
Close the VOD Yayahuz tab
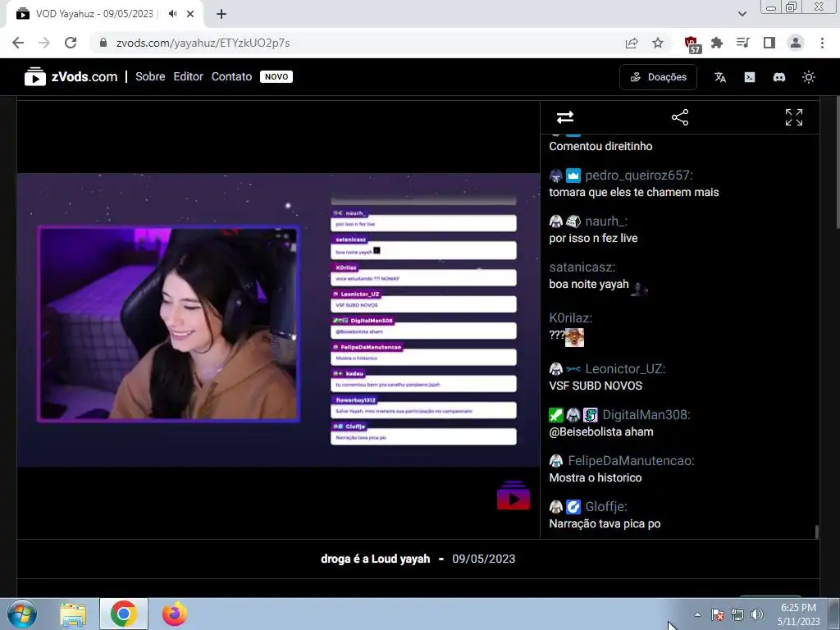coord(190,14)
